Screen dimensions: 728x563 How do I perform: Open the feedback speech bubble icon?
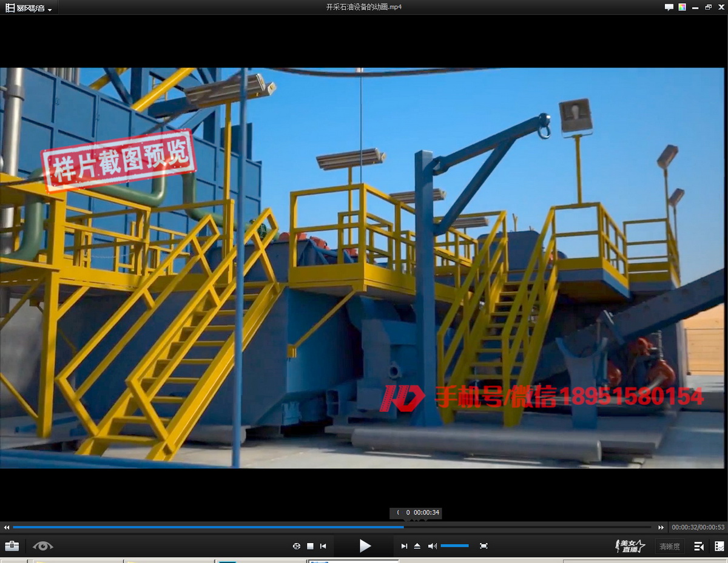669,7
